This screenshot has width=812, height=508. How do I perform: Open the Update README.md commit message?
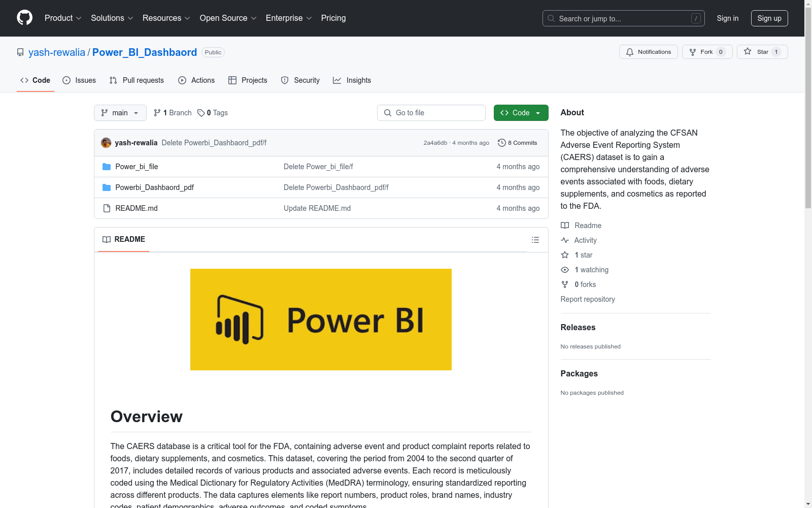click(317, 208)
